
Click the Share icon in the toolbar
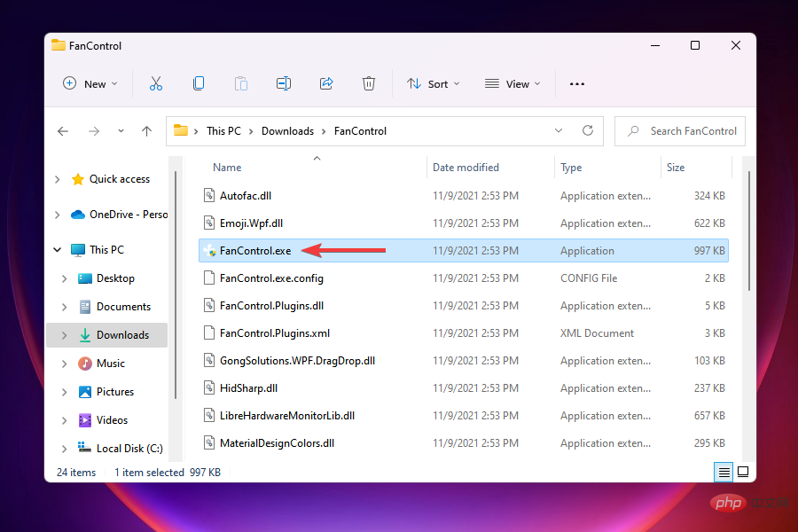[325, 83]
